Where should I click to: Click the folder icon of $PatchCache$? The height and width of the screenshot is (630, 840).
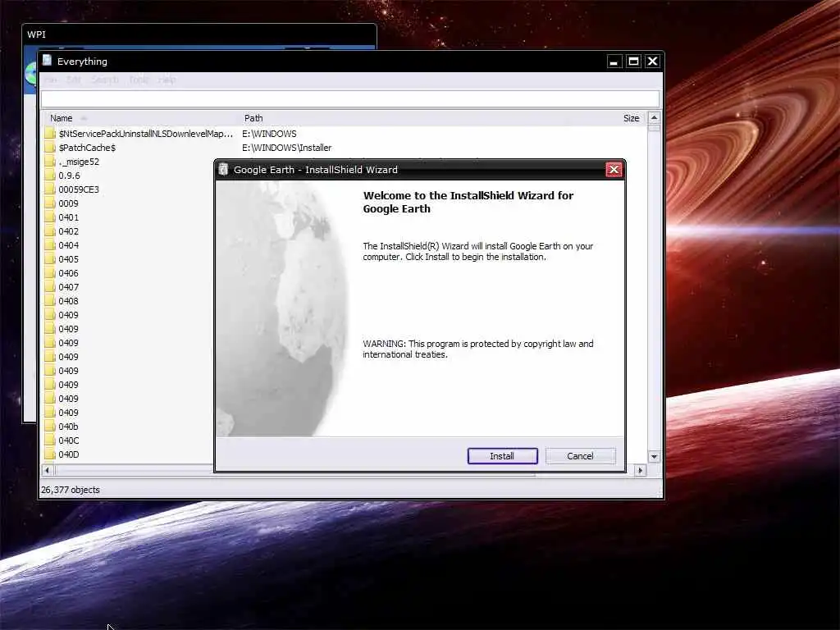[x=50, y=148]
